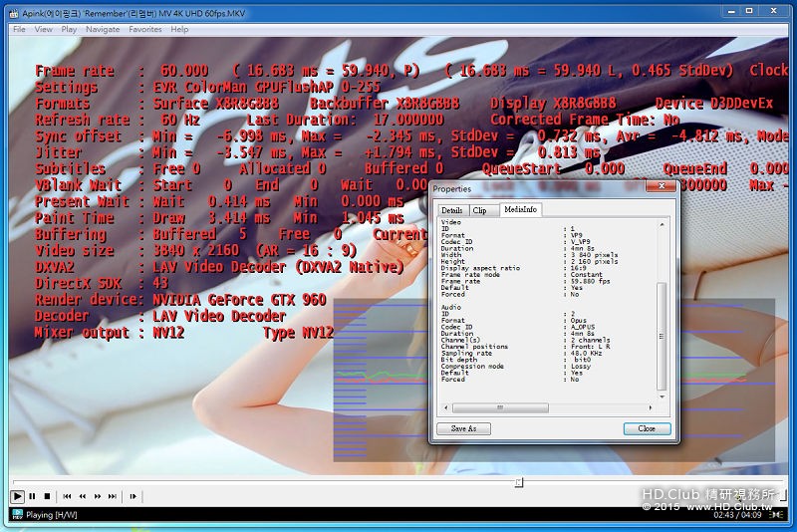Click the '16:9' display aspect ratio value
The width and height of the screenshot is (797, 532).
click(x=578, y=268)
